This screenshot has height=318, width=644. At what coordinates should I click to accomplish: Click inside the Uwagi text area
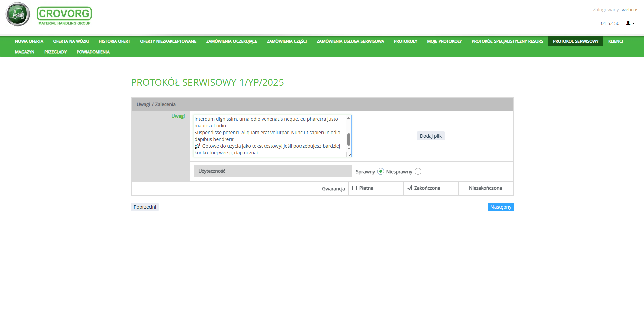(x=269, y=136)
